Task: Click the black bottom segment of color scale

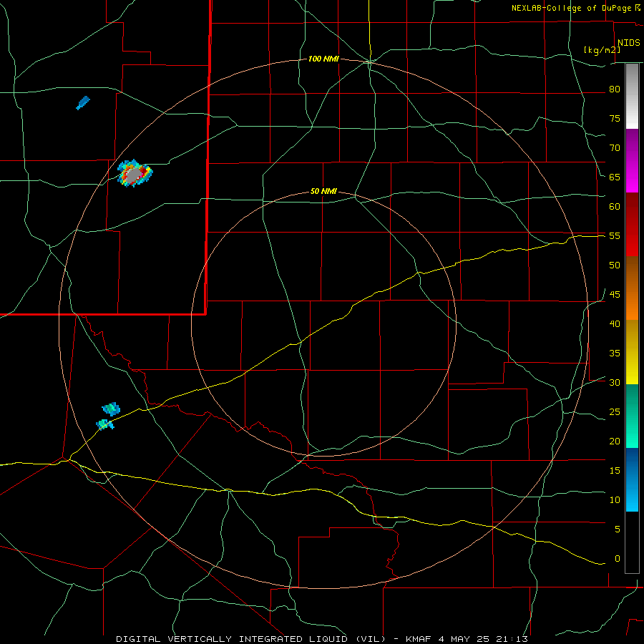Action: (x=632, y=542)
